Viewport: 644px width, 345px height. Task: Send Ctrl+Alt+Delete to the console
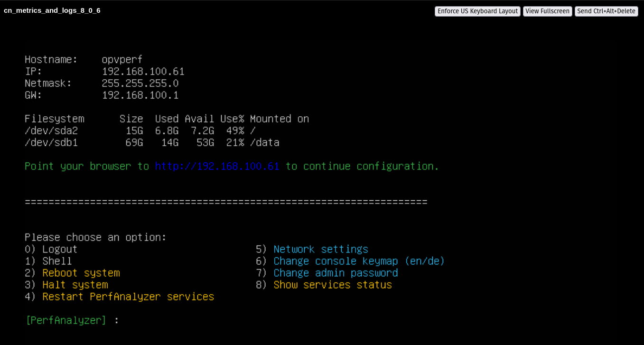pos(606,11)
